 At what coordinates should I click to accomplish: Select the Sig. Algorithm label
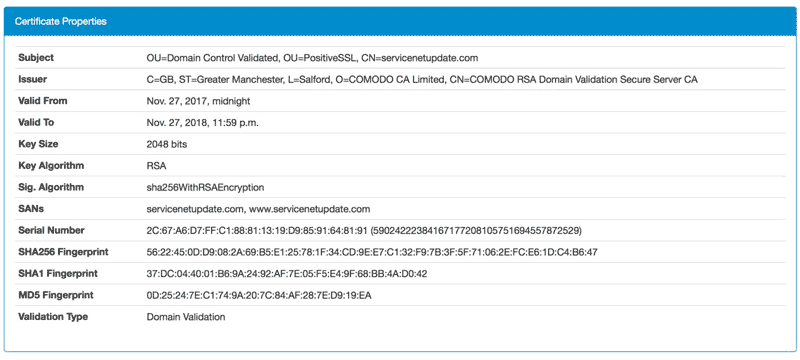click(51, 187)
